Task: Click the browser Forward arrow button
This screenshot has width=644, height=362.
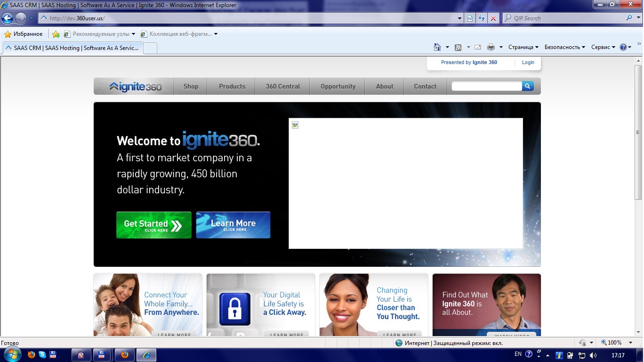Action: pyautogui.click(x=21, y=18)
